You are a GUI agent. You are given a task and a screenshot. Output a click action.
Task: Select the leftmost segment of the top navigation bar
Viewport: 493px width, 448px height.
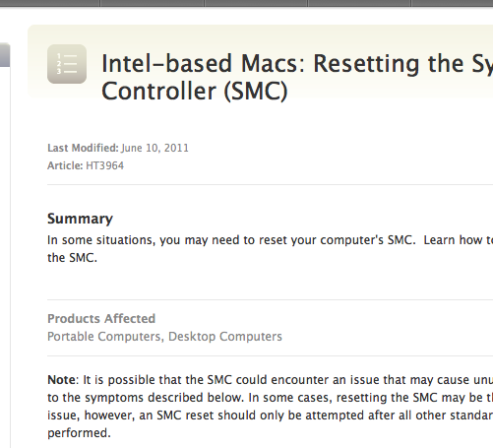[x=50, y=3]
